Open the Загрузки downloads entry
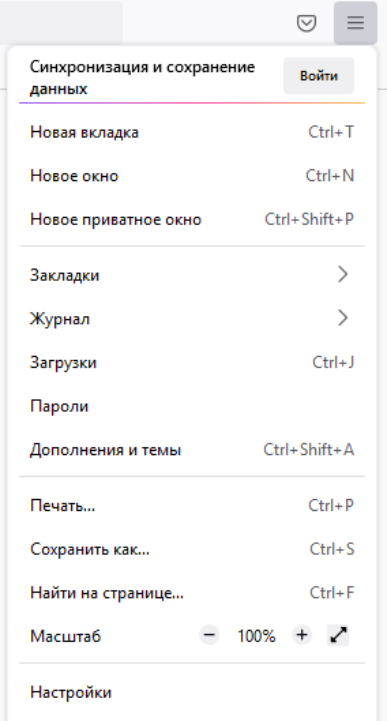Image resolution: width=387 pixels, height=721 pixels. pyautogui.click(x=192, y=363)
